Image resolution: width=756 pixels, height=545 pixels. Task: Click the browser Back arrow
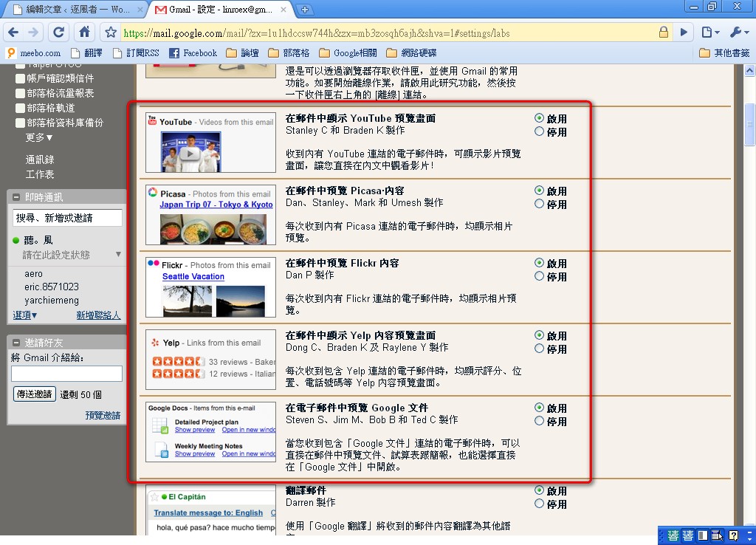13,32
